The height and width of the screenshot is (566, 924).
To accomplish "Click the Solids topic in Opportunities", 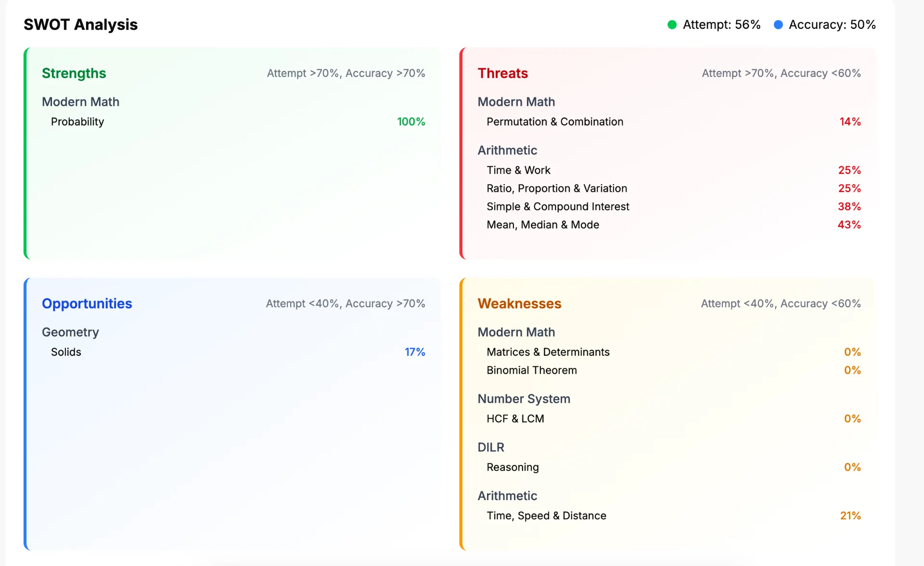I will (x=66, y=352).
